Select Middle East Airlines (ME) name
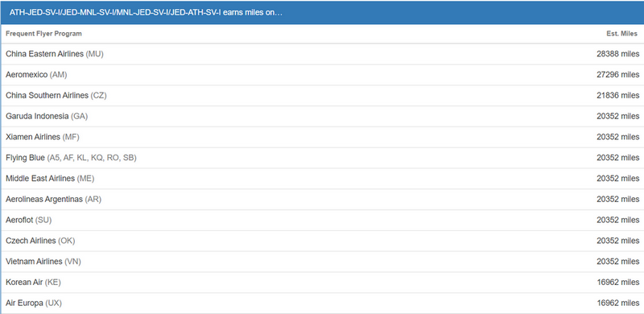The image size is (644, 314). pyautogui.click(x=50, y=179)
